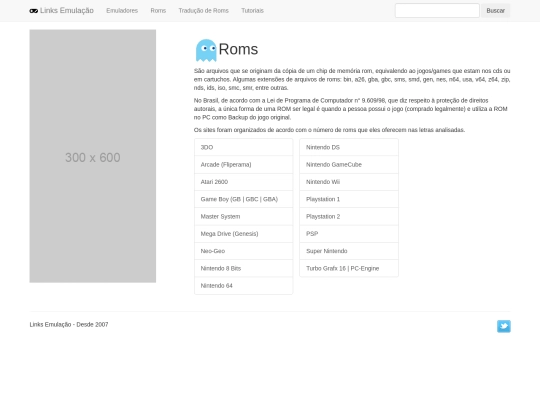Open Nintendo Wii roms

point(349,182)
